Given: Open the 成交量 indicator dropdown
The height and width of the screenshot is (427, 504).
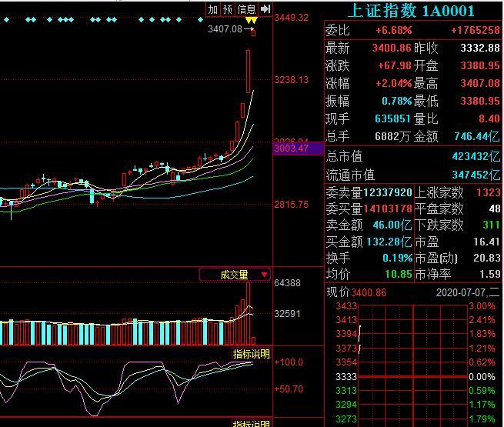Looking at the screenshot, I should click(x=235, y=275).
